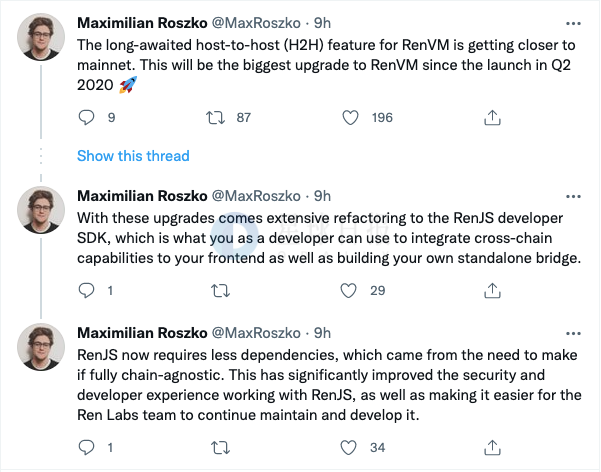This screenshot has width=601, height=472.
Task: Open more options for second tweet
Action: point(571,195)
